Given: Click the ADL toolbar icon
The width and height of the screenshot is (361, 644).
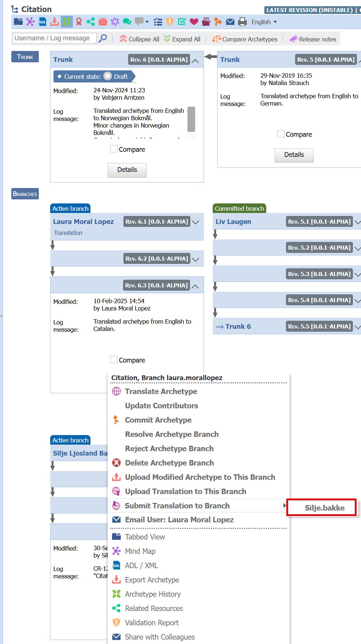Looking at the screenshot, I should (42, 22).
